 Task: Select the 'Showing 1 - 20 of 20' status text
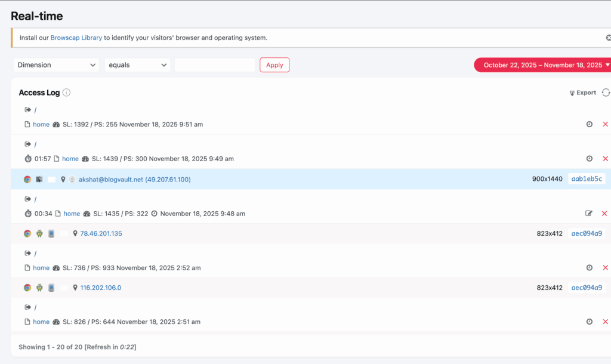click(x=50, y=347)
